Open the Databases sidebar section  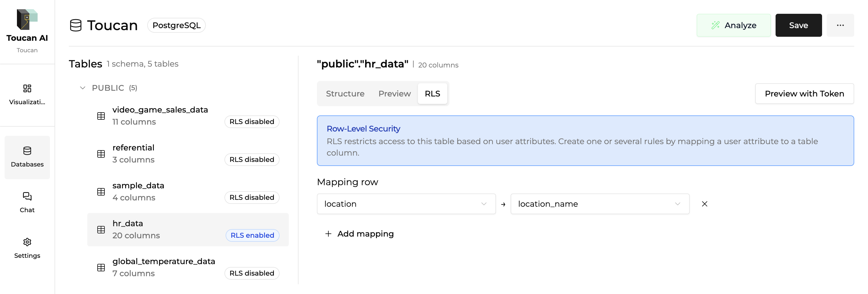(27, 157)
